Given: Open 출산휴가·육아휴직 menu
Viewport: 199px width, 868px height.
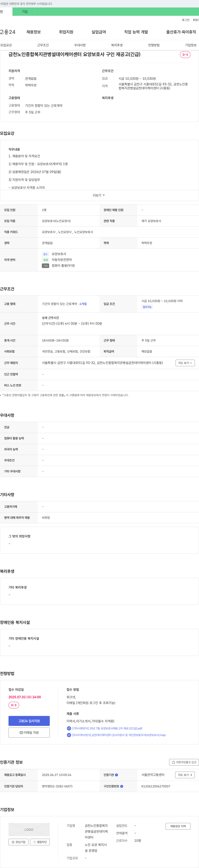Looking at the screenshot, I should (x=181, y=32).
